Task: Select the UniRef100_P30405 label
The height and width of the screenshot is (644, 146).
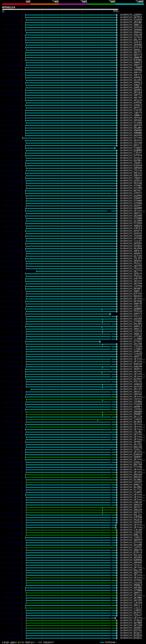Action: click(x=131, y=404)
